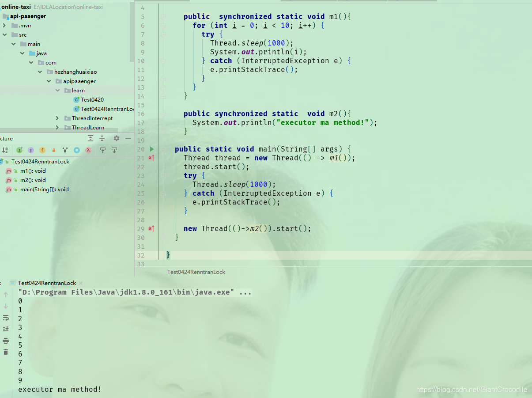Click Scroll to End icon in Run console
The image size is (532, 398).
pos(6,329)
